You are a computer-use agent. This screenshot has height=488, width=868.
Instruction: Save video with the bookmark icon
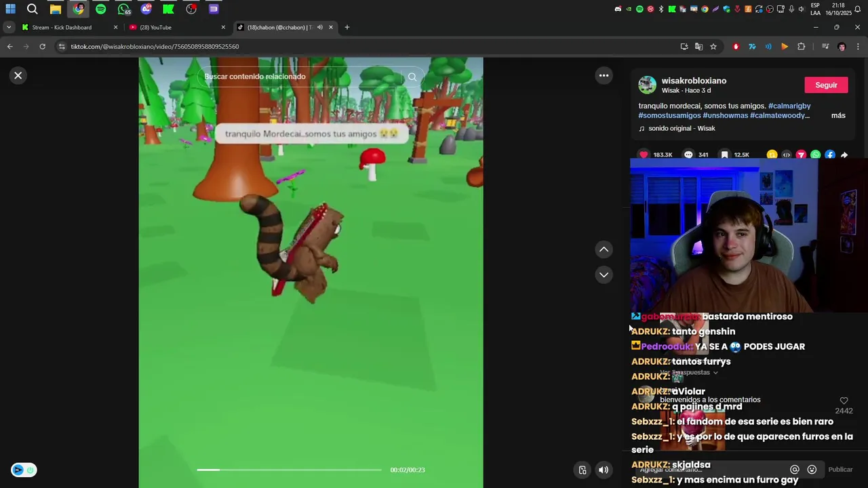coord(724,155)
